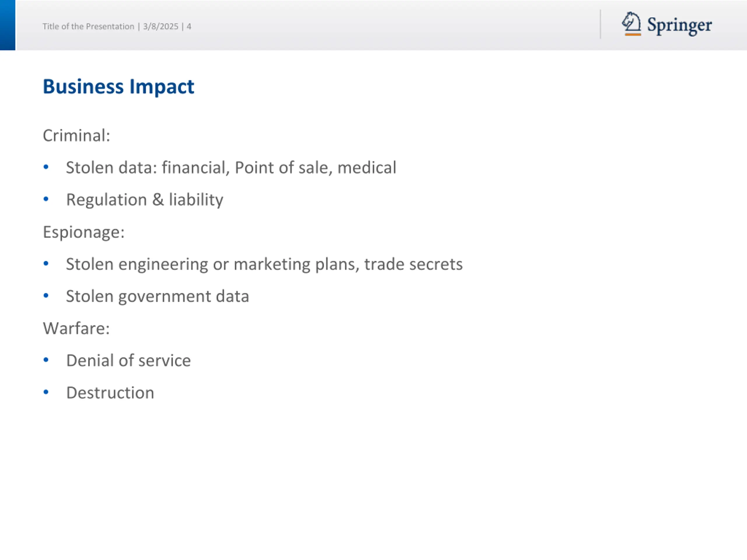747x560 pixels.
Task: Click the header text Title of the Presentation
Action: pyautogui.click(x=88, y=26)
